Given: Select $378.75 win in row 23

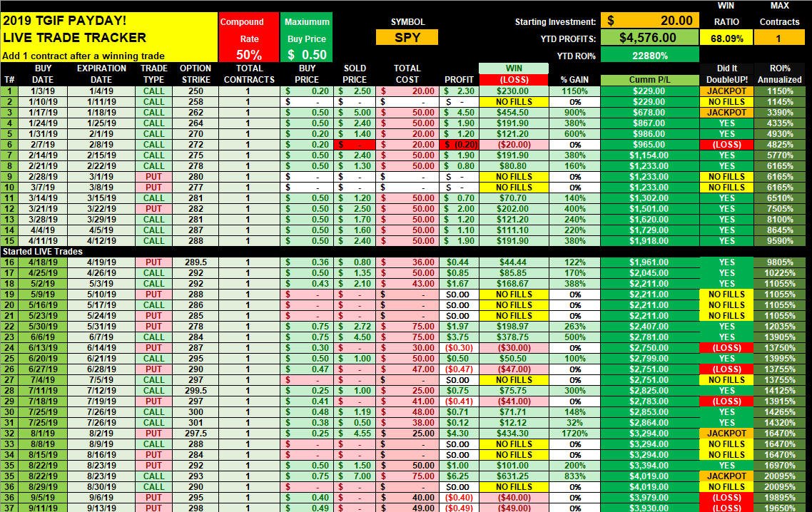Looking at the screenshot, I should tap(514, 337).
